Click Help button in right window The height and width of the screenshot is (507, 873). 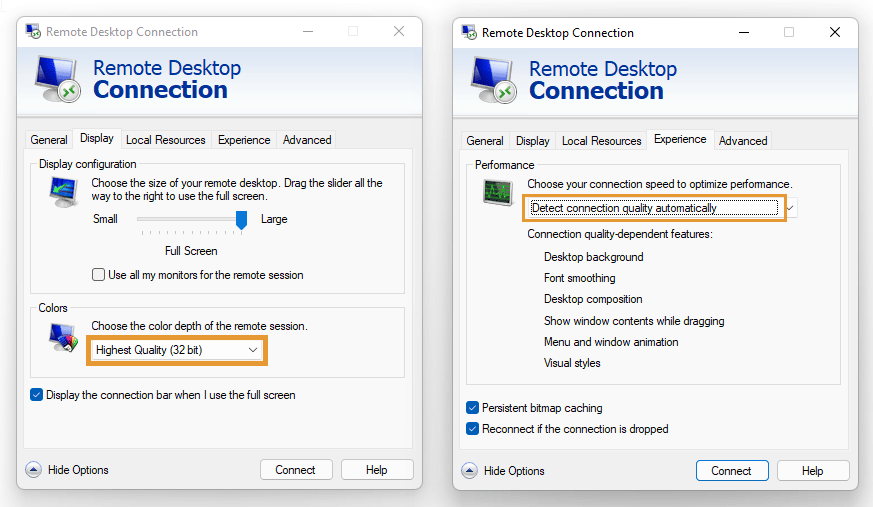click(813, 471)
